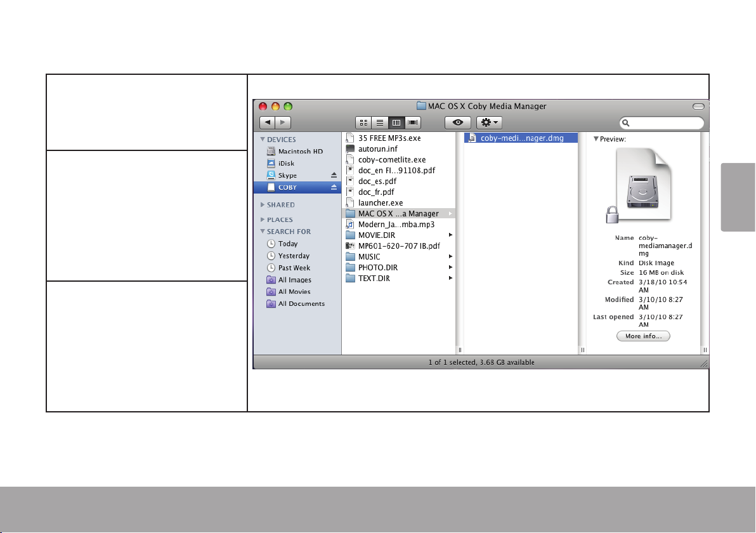
Task: Eject the Skype volume
Action: point(334,175)
